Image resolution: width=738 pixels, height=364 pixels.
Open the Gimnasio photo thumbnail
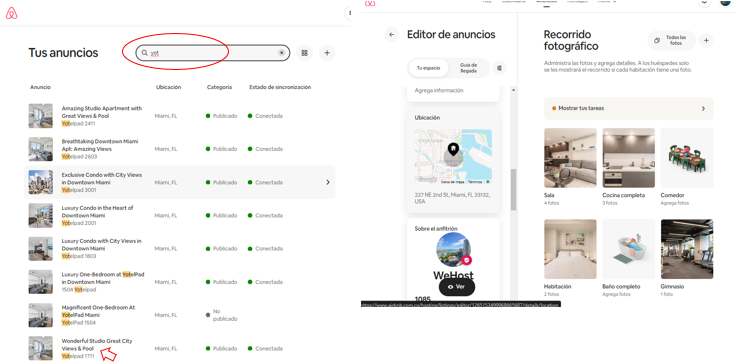click(x=687, y=249)
